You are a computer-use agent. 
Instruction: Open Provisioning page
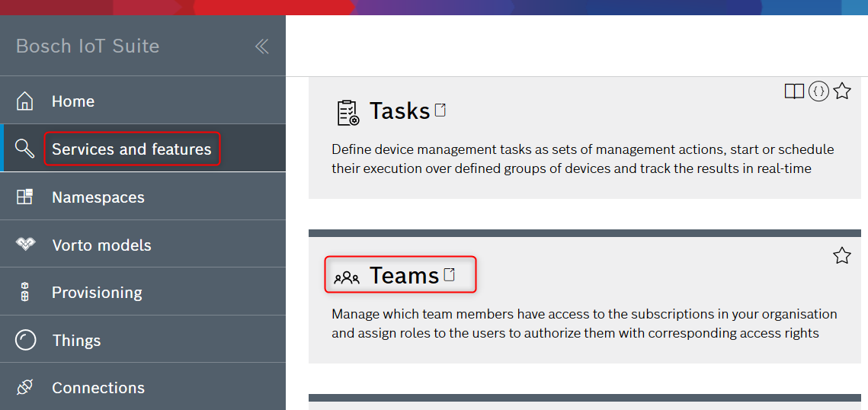tap(143, 292)
